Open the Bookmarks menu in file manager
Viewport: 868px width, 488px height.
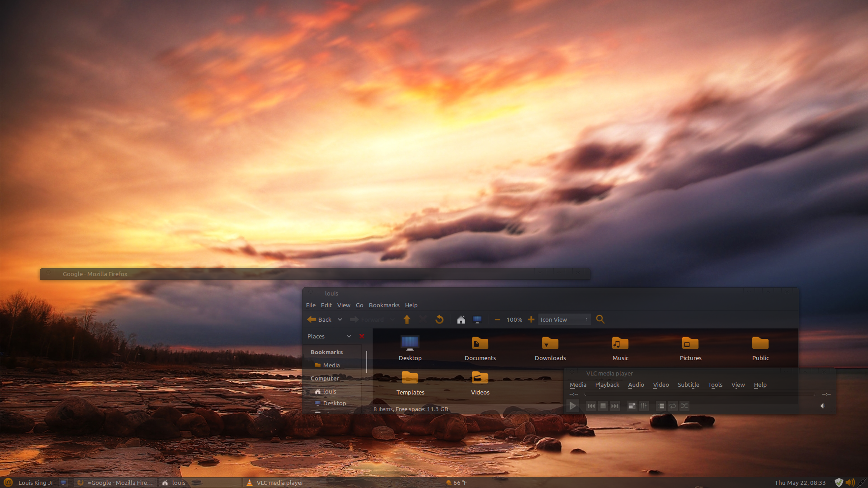tap(384, 305)
